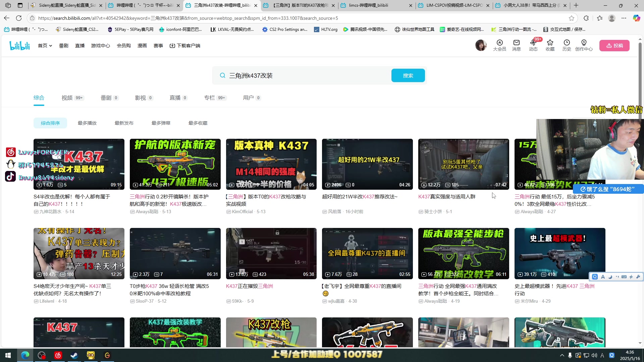The image size is (644, 362).
Task: Click 饿了么搜 8694蛇 banner
Action: [x=608, y=189]
